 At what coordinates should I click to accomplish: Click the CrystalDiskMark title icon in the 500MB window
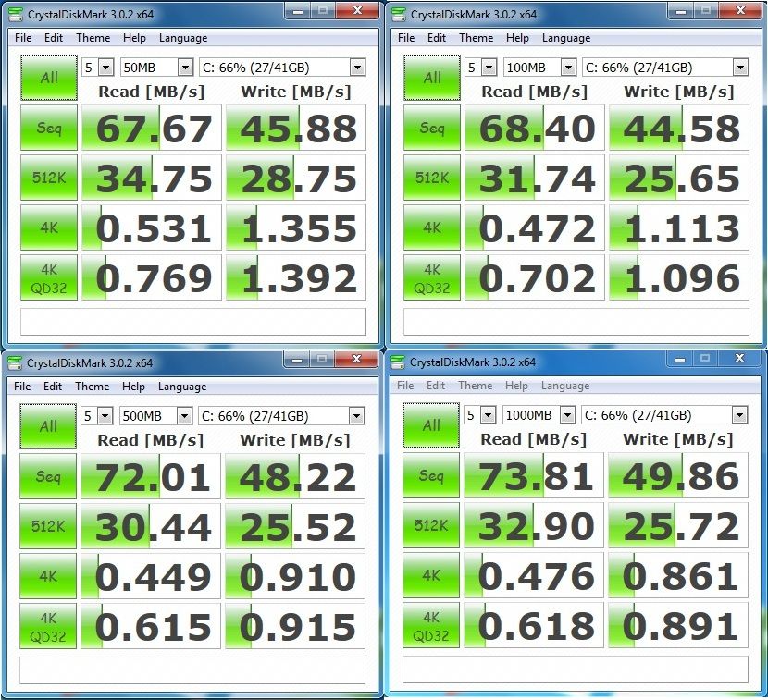(15, 362)
